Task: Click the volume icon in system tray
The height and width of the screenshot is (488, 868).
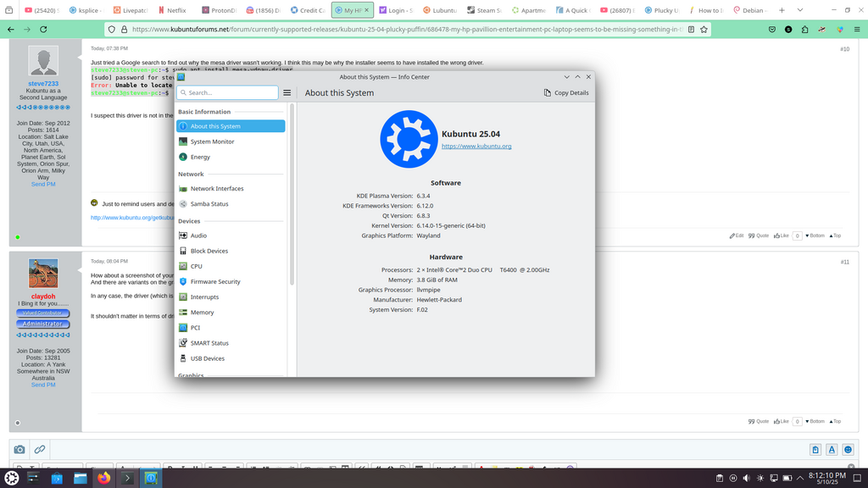Action: 747,478
